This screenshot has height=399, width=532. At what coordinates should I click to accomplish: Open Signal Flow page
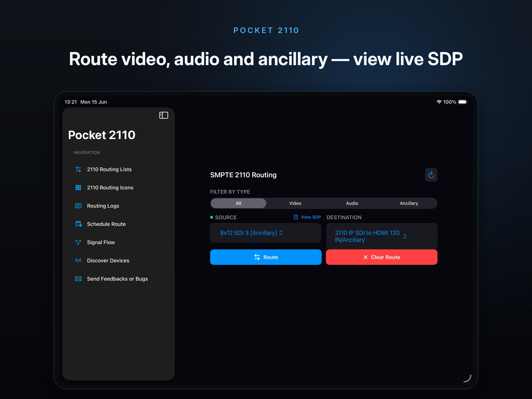pyautogui.click(x=119, y=242)
